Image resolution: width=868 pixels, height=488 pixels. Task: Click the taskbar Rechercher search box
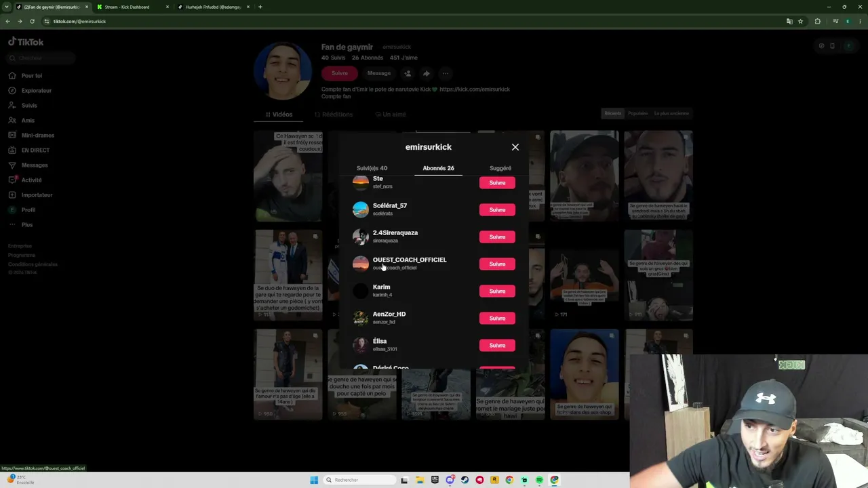pos(359,480)
